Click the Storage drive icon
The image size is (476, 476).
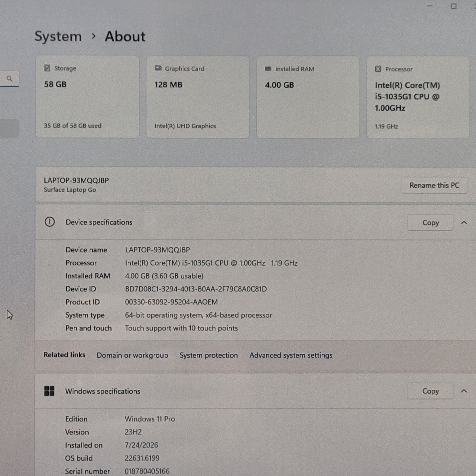47,68
